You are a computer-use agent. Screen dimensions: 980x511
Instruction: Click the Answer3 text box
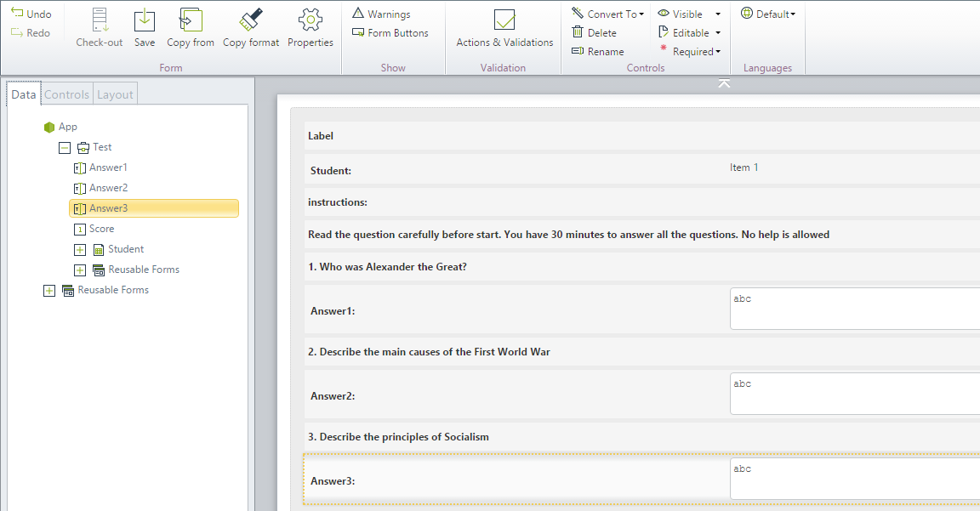pos(855,479)
